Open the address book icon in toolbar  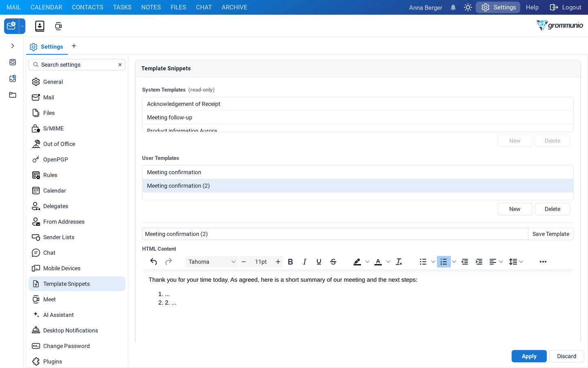[x=40, y=26]
